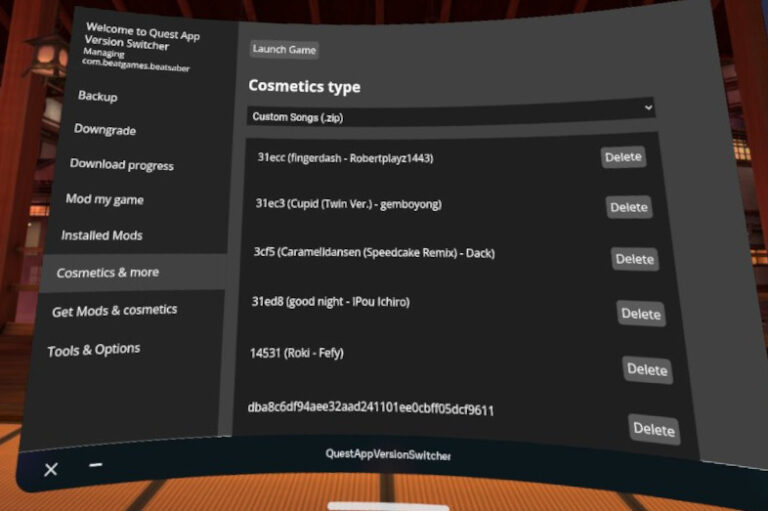Select the 3cf5 Caramelldansen song entry text
The height and width of the screenshot is (511, 768).
coord(374,253)
